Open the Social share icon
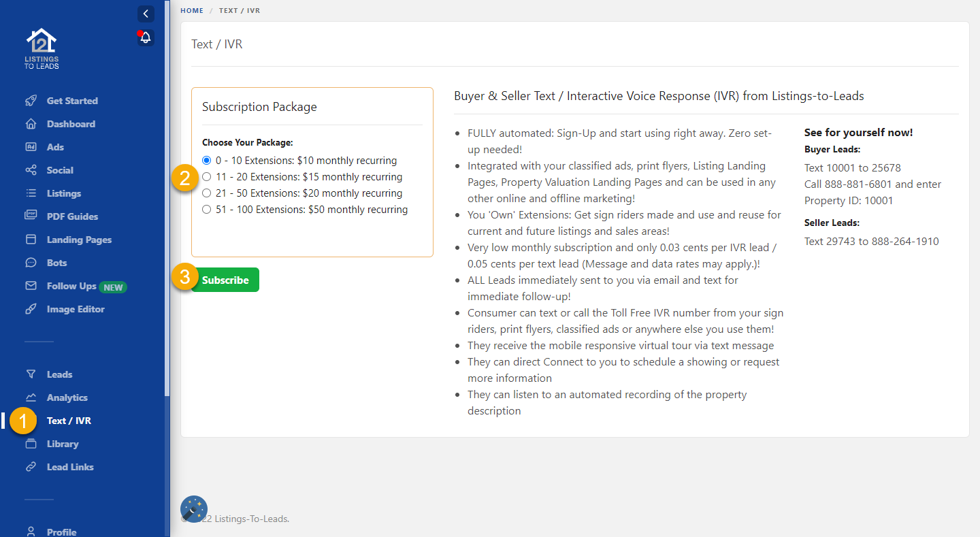 [x=31, y=170]
